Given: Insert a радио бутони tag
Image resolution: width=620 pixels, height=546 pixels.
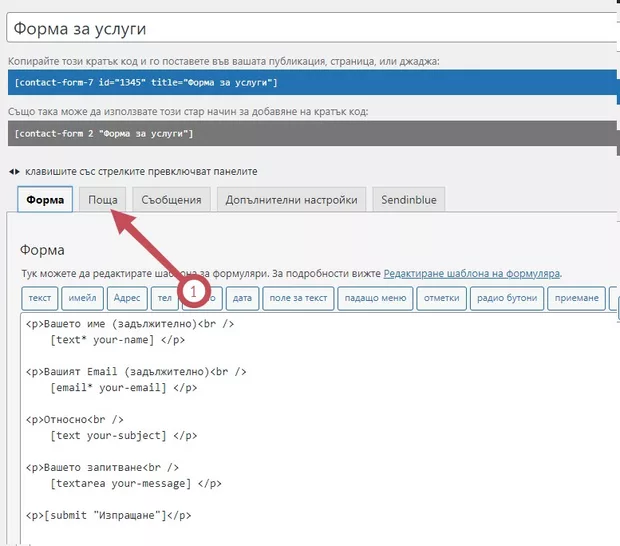Looking at the screenshot, I should (508, 298).
